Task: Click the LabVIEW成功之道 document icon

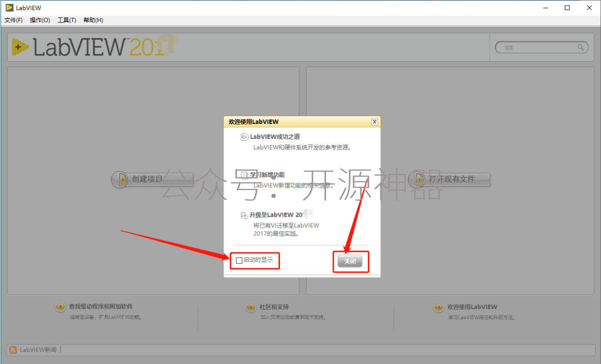Action: click(244, 137)
